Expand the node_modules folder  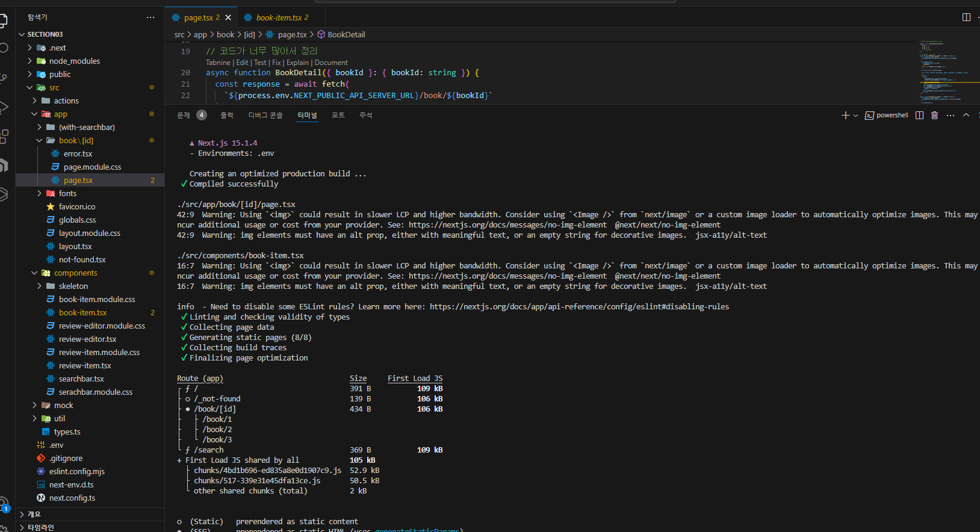coord(90,61)
